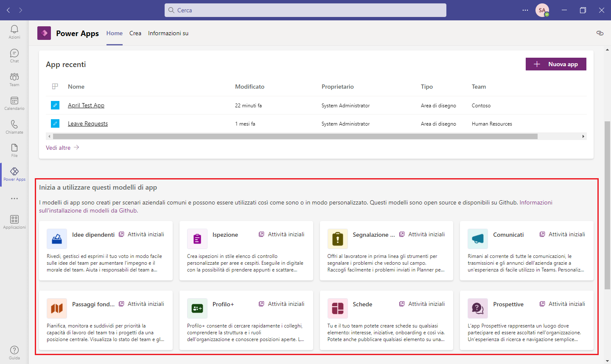
Task: Go to Team in the sidebar
Action: [x=14, y=79]
